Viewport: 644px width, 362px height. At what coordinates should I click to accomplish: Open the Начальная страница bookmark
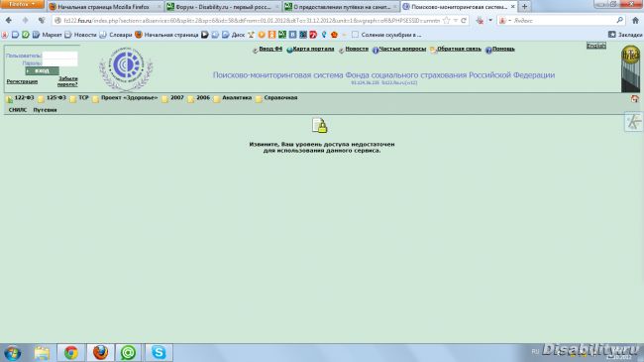click(x=166, y=35)
